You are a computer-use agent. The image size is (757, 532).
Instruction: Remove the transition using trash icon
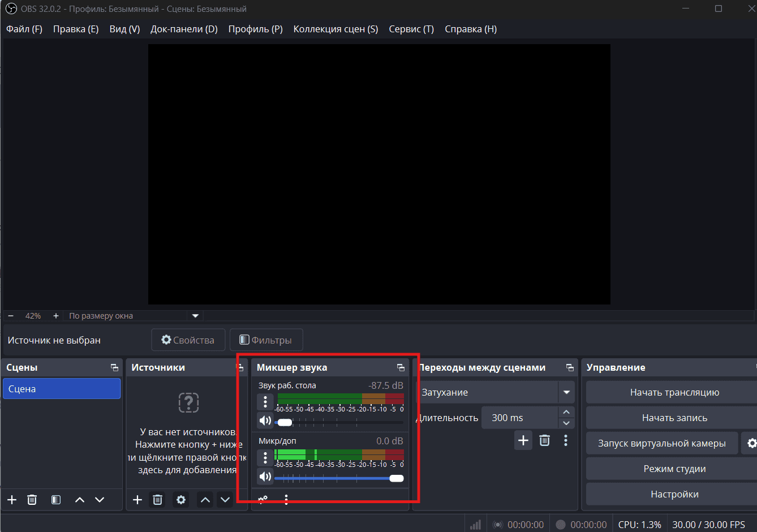544,440
